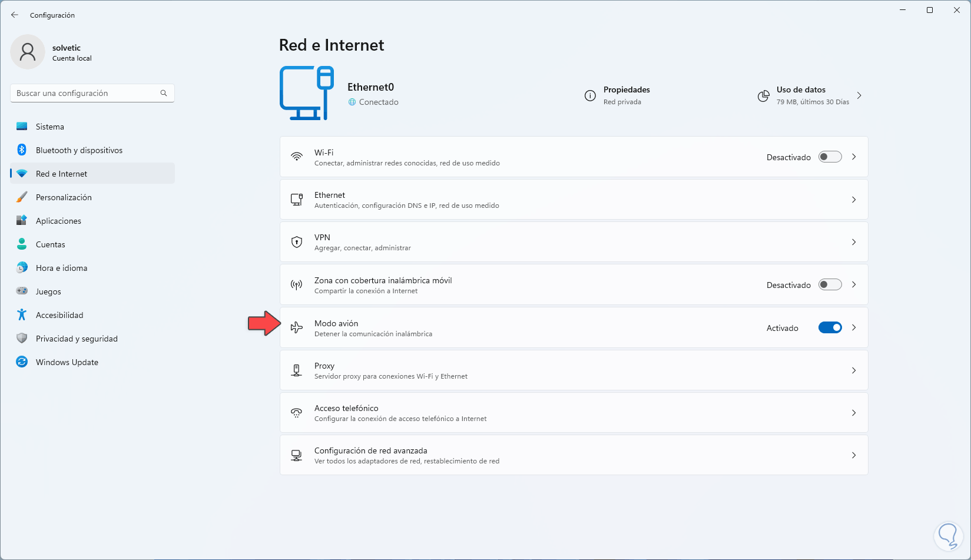This screenshot has width=971, height=560.
Task: Click the Buscar una configuración field
Action: point(85,93)
